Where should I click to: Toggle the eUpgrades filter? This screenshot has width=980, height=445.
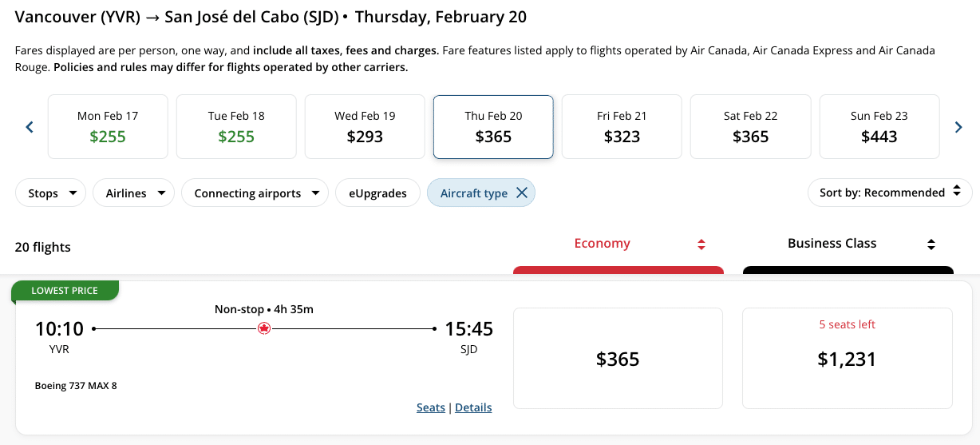[377, 193]
